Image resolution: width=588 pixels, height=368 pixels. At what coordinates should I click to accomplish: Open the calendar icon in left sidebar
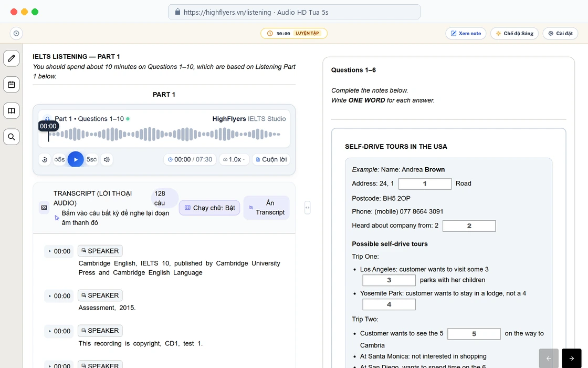point(11,85)
